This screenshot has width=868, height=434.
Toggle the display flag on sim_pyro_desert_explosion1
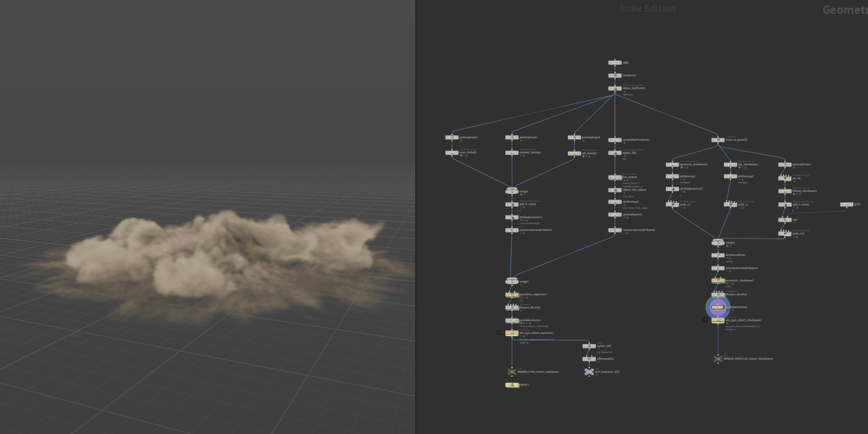tap(518, 333)
